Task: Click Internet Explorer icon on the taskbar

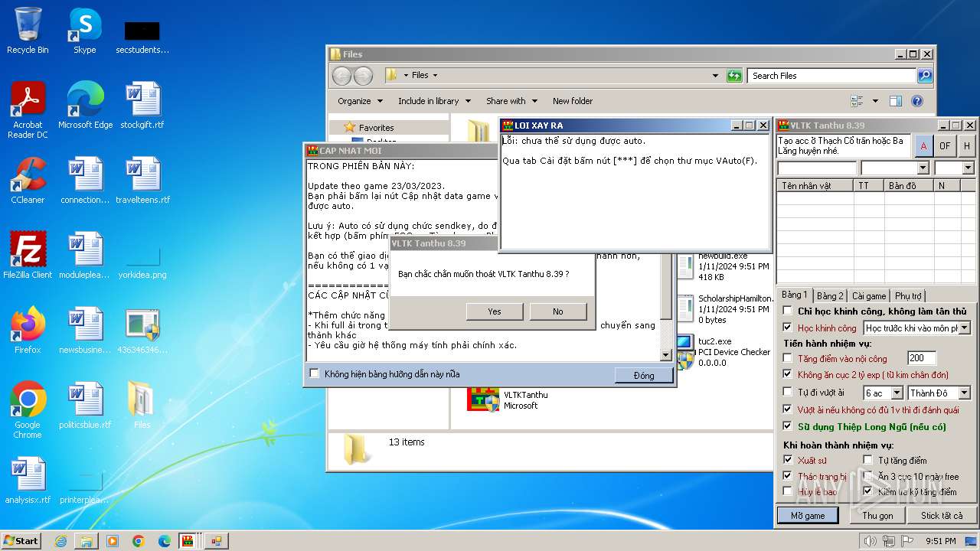Action: coord(60,541)
